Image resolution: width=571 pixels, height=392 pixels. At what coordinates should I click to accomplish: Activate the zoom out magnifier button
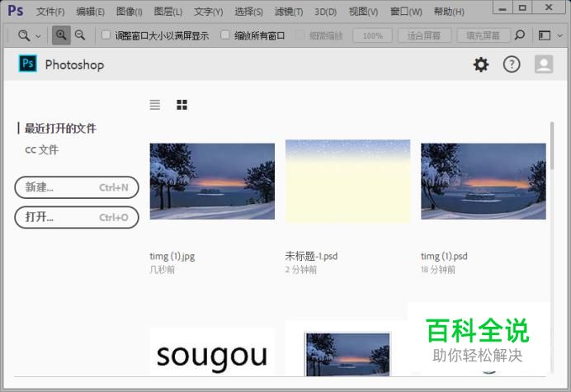[80, 35]
